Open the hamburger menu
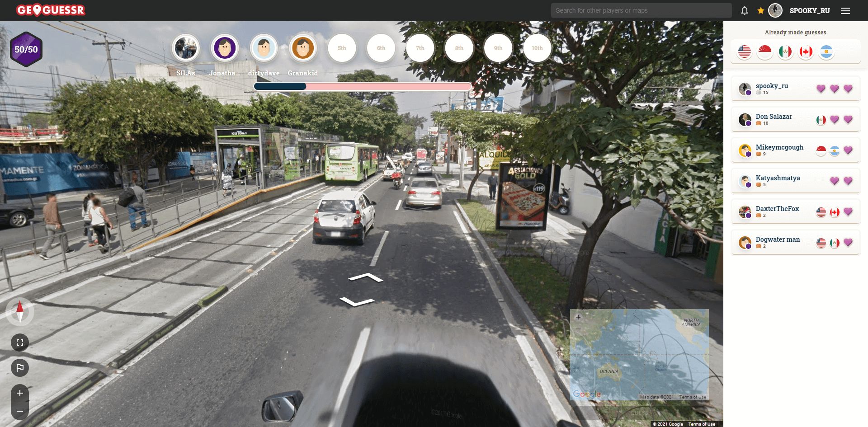The height and width of the screenshot is (427, 868). coord(845,11)
